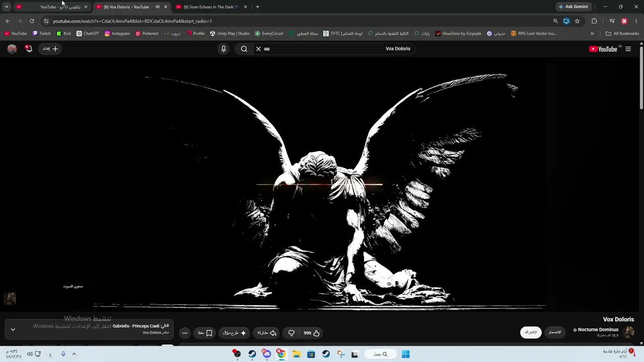This screenshot has width=644, height=362.
Task: Click the YouTube search magnifier icon
Action: click(244, 49)
